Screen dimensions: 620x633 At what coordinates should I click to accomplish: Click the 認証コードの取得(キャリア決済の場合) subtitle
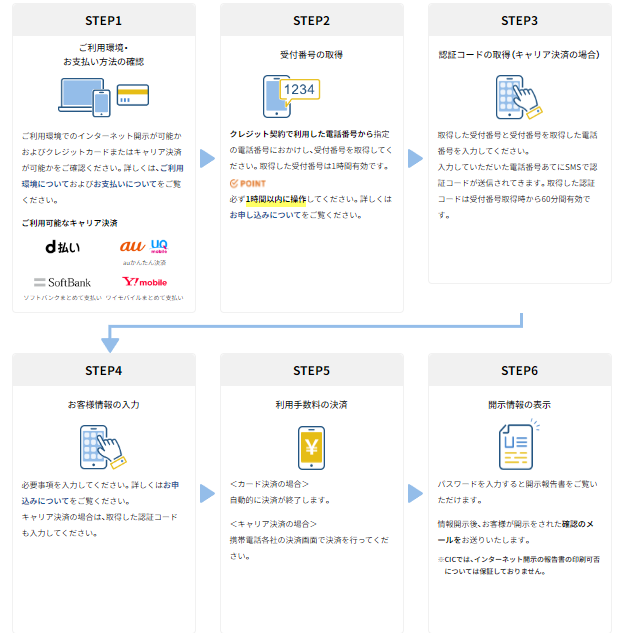[519, 54]
